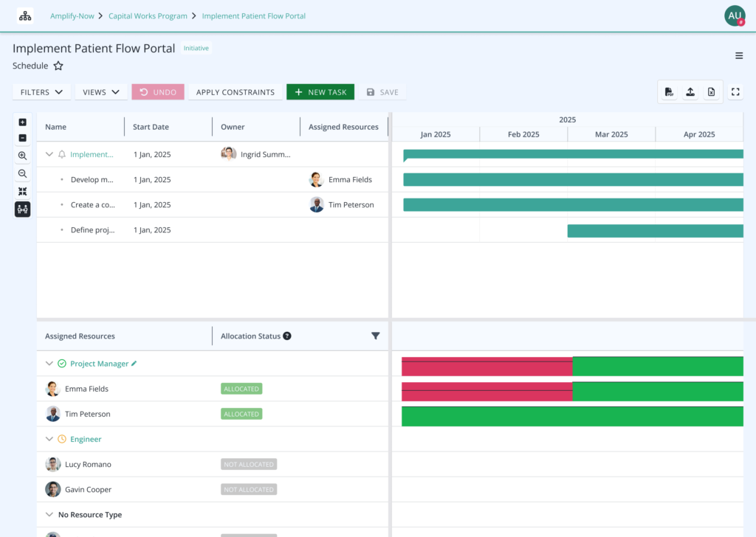Click the export to PDF icon
This screenshot has height=537, width=756.
click(669, 92)
